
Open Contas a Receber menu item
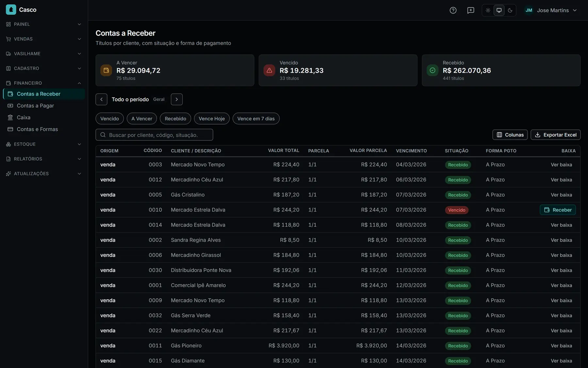coord(44,94)
